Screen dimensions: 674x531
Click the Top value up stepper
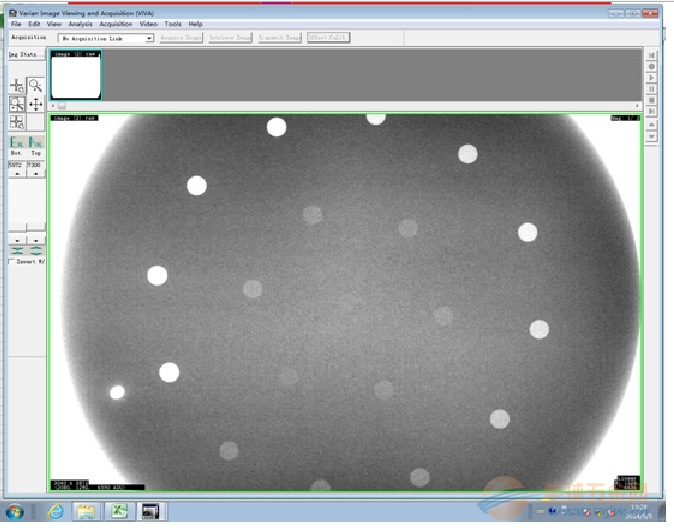pos(36,173)
